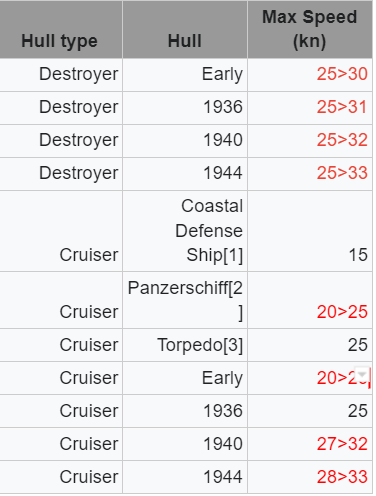Select the Hull column header
The image size is (376, 496).
click(x=185, y=29)
